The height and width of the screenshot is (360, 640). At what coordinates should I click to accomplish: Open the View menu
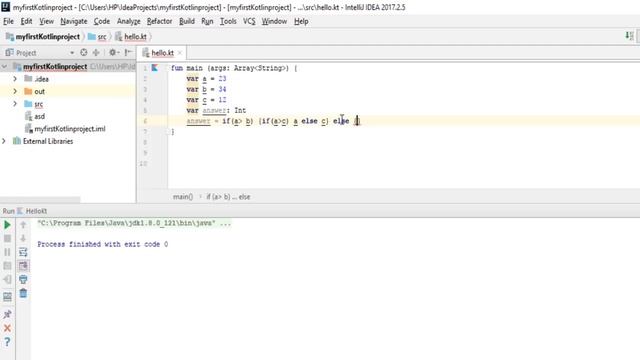[x=46, y=21]
